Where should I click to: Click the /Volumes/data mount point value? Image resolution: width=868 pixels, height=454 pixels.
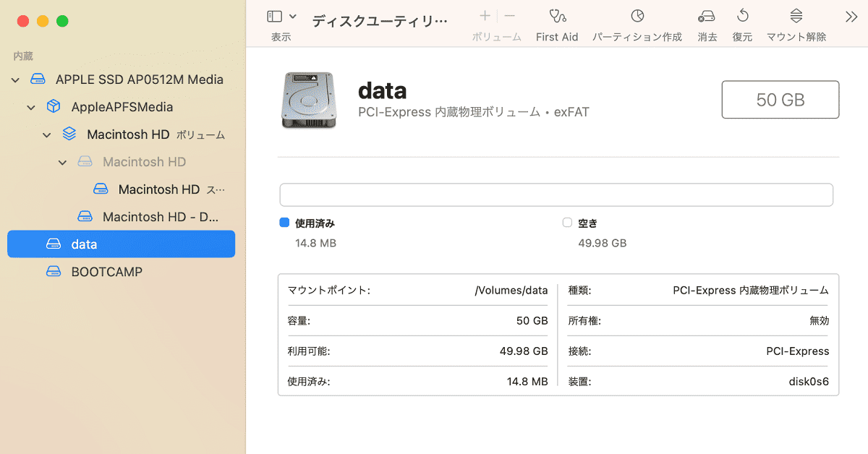(511, 291)
